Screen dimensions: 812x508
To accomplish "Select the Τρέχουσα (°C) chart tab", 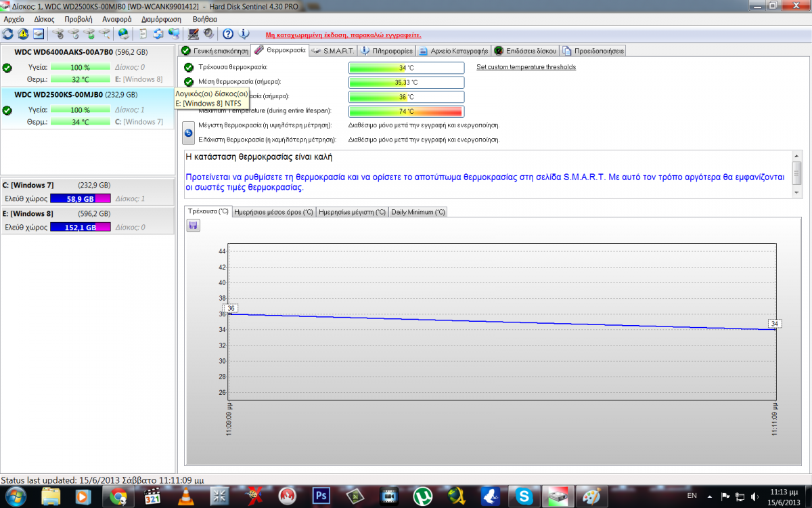I will [208, 211].
